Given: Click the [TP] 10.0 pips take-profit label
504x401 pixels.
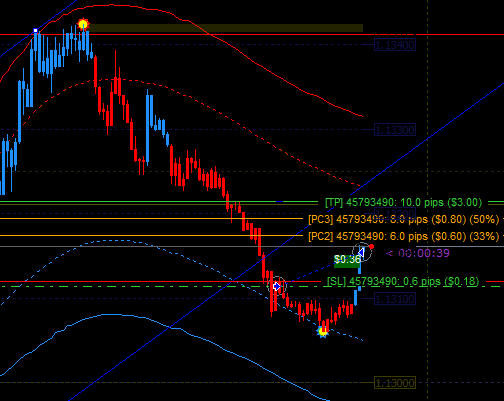Looking at the screenshot, I should 403,202.
